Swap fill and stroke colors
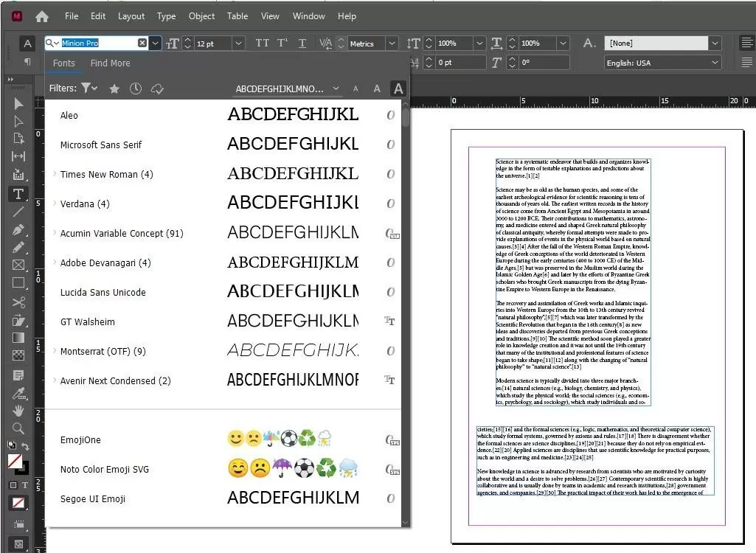 (25, 446)
